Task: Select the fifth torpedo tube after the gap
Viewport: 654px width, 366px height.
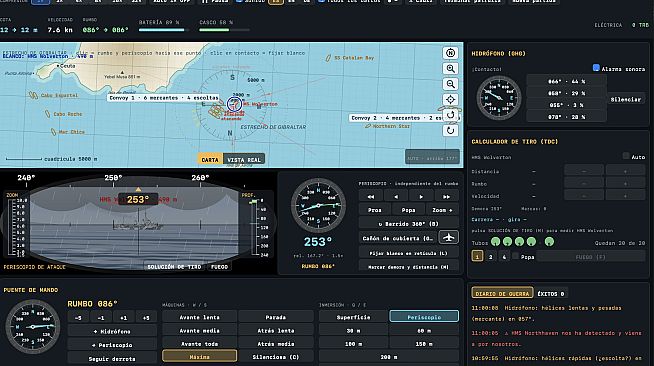Action: 549,241
